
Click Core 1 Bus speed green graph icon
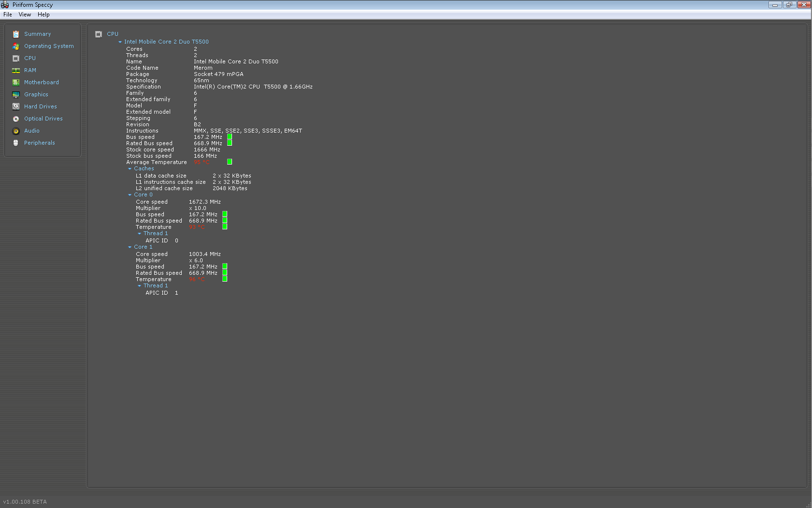click(225, 266)
